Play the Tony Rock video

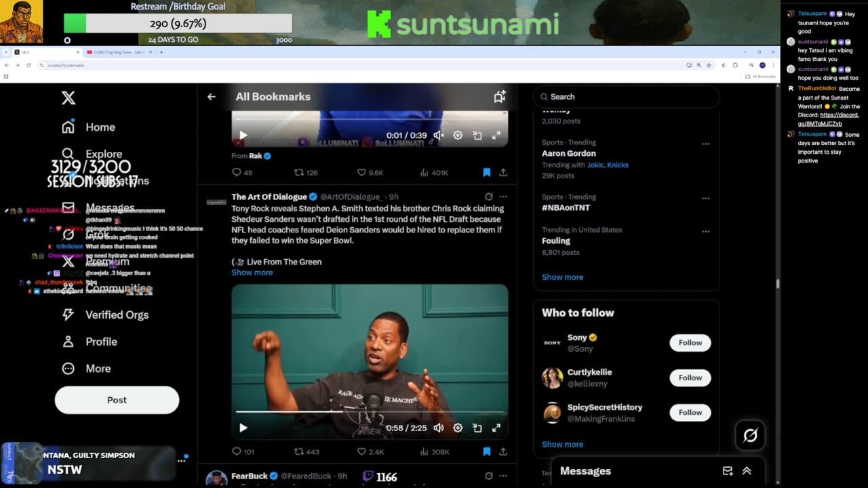243,428
